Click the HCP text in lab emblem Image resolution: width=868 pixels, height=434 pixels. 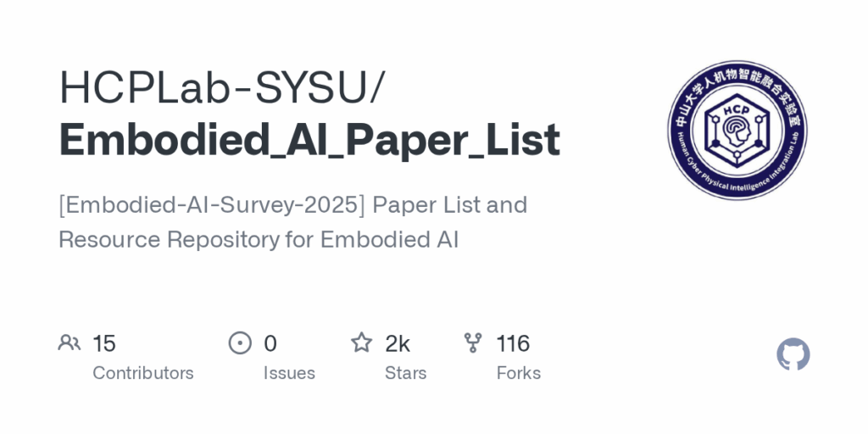(737, 109)
